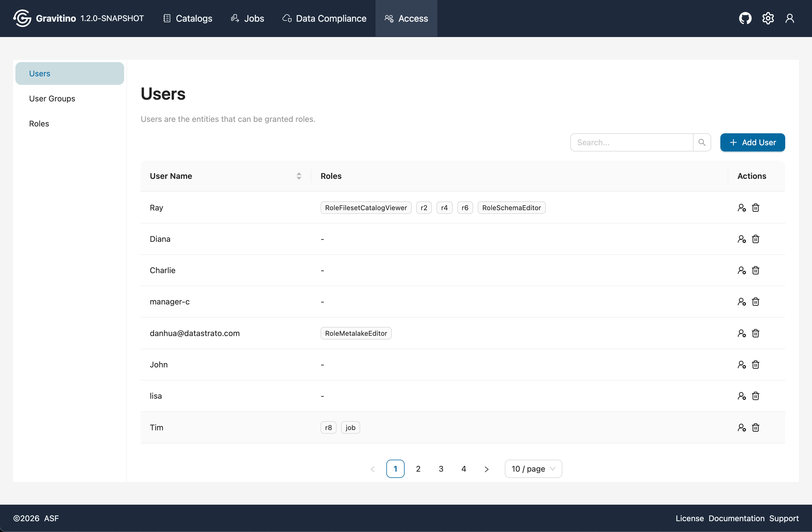Open the edit-roles icon for Ray

[x=742, y=208]
